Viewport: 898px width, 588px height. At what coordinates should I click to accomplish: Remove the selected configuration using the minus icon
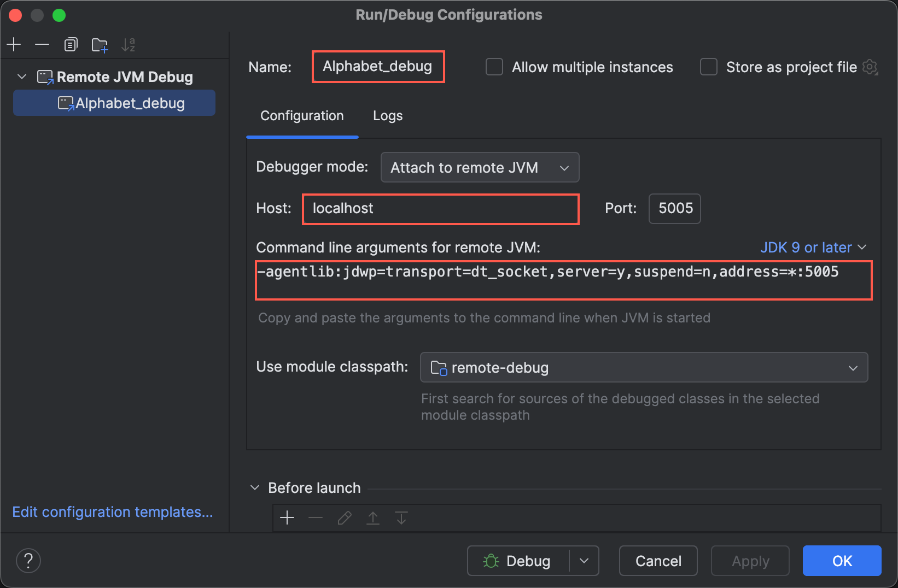point(42,44)
